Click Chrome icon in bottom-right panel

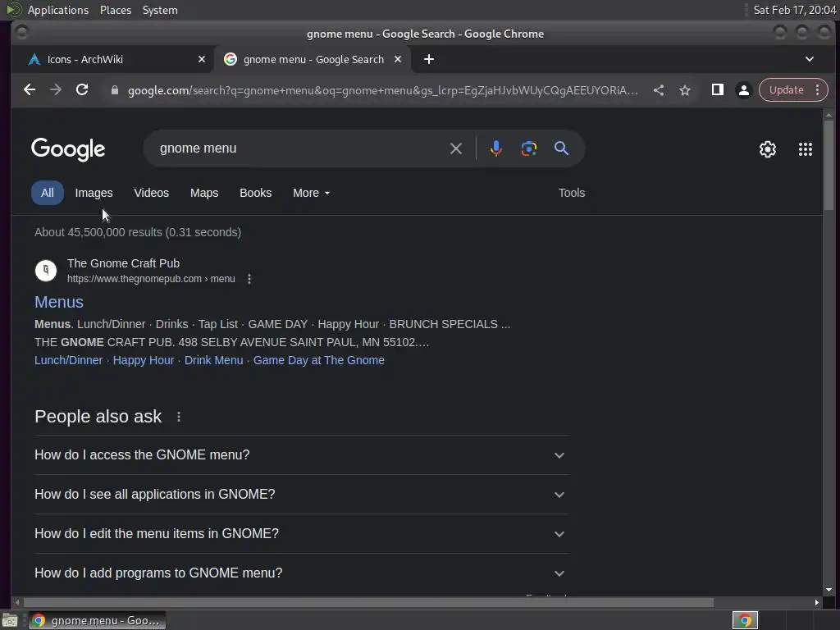pos(745,621)
